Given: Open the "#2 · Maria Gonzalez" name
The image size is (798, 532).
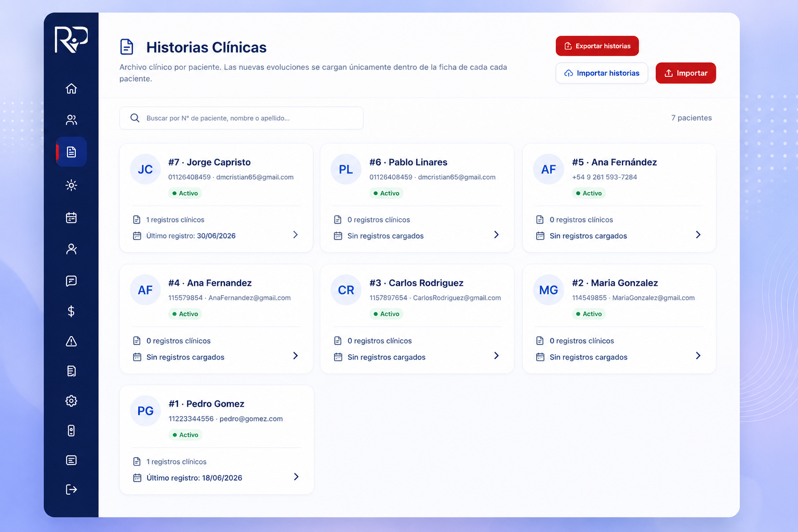Looking at the screenshot, I should [x=615, y=283].
